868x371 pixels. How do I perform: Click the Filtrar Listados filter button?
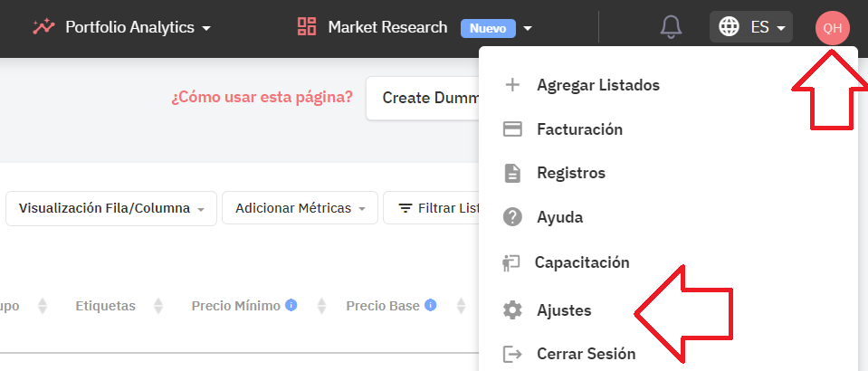pos(432,208)
